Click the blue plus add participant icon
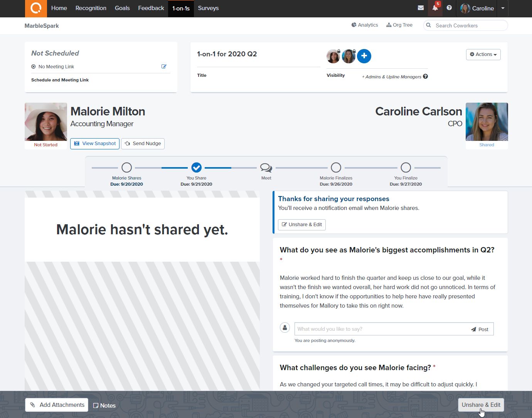Viewport: 532px width, 418px height. [x=364, y=56]
